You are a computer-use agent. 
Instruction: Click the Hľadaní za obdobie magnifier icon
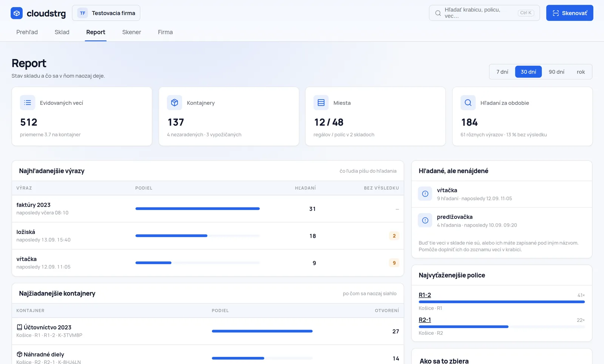coord(468,103)
